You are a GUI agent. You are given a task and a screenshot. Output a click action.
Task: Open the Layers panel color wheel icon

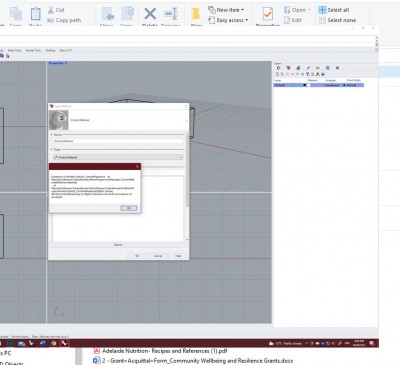click(x=279, y=68)
